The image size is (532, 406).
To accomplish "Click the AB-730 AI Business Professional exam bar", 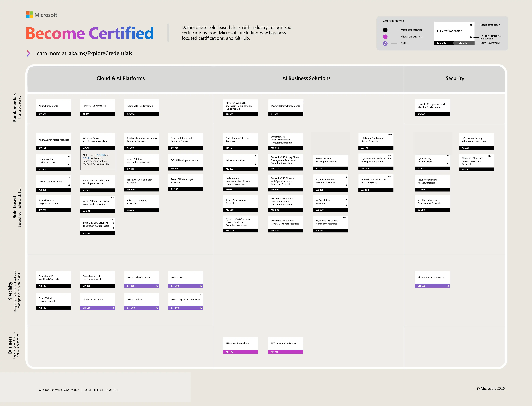I will click(240, 352).
